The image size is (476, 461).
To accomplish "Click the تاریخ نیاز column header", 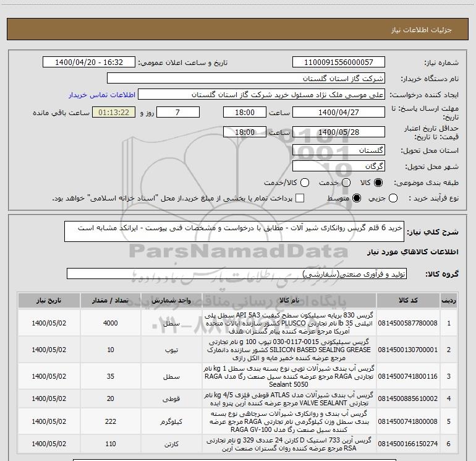I will coord(49,300).
